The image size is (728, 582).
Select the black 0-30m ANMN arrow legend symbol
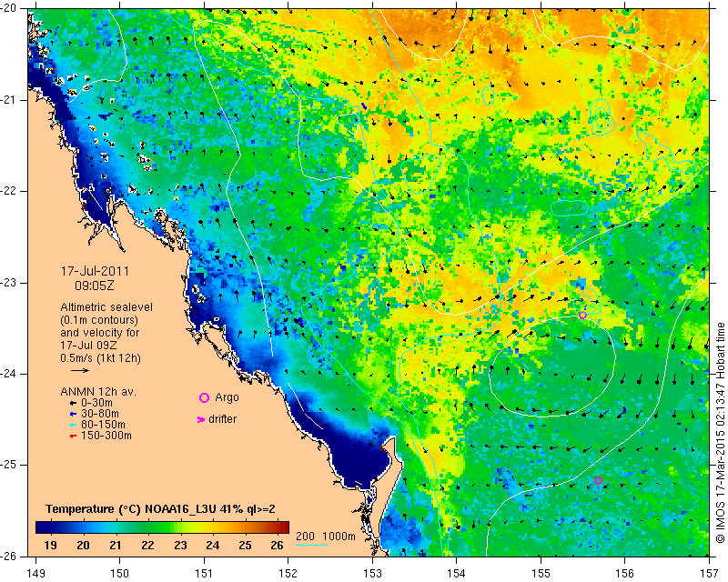[73, 403]
